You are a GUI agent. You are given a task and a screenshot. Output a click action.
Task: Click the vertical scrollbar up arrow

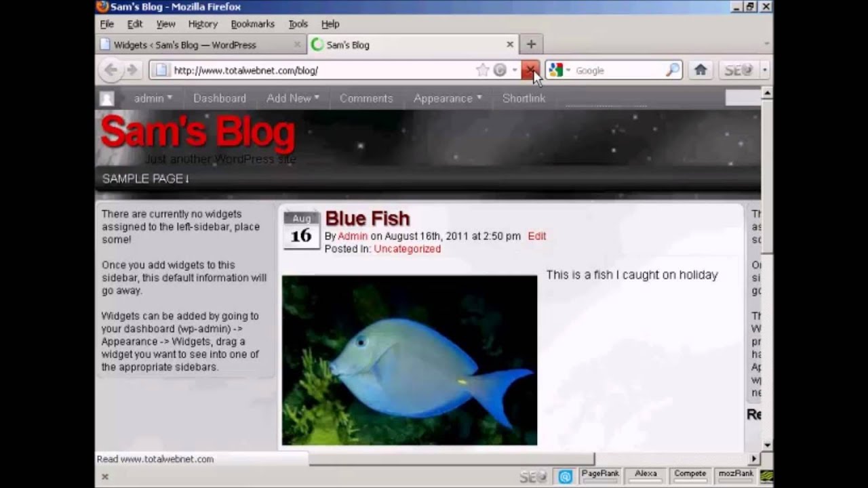(x=767, y=92)
